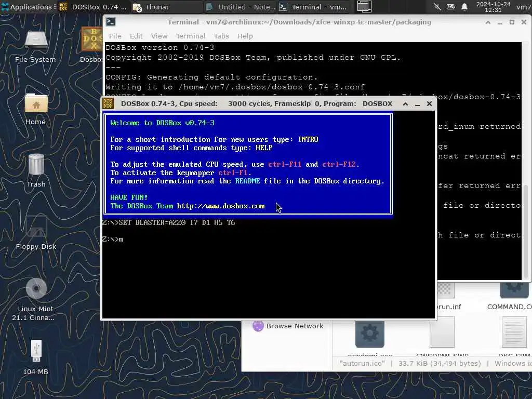Click the DOSBox command prompt line
Screen dimensions: 532x399
(113, 239)
